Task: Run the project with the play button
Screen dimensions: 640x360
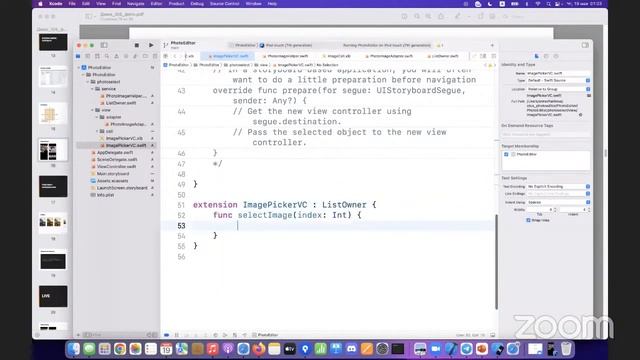Action: point(151,45)
